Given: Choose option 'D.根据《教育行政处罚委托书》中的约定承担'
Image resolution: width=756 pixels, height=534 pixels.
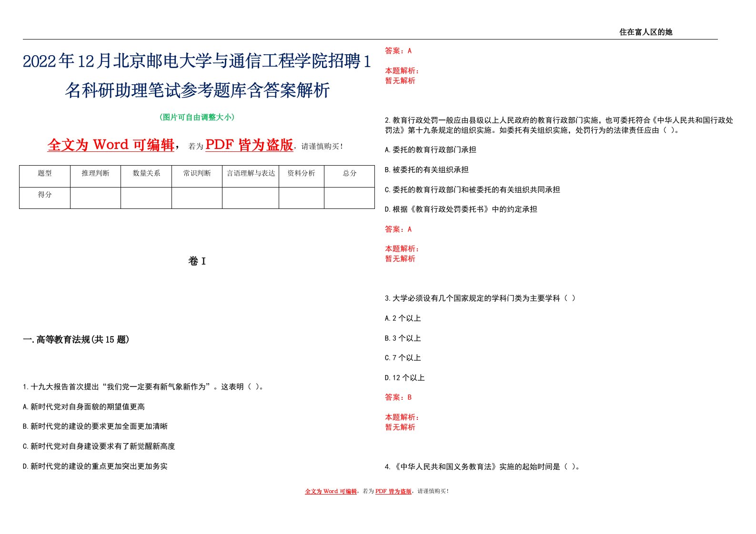Looking at the screenshot, I should (x=461, y=209).
